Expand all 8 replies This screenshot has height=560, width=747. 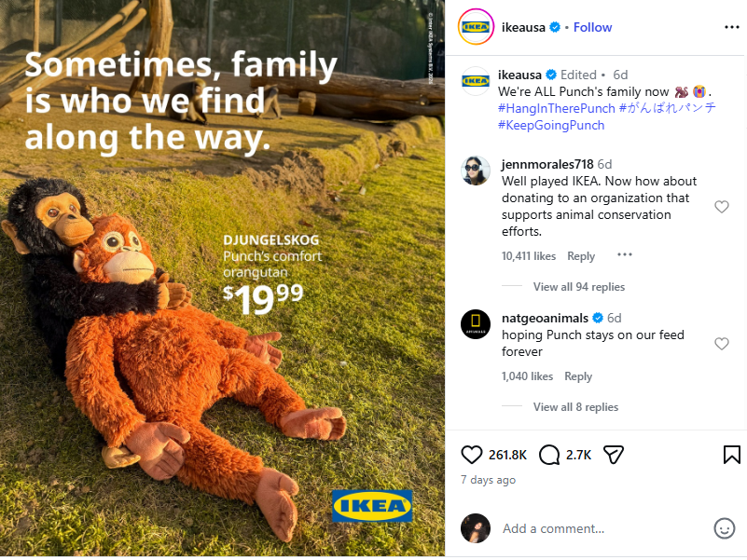point(575,407)
